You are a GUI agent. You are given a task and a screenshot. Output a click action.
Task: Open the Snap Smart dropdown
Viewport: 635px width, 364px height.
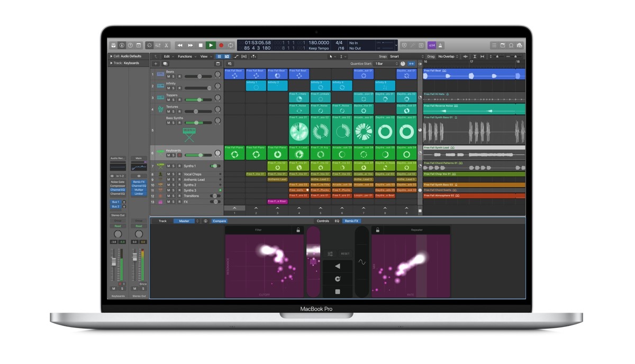pos(406,57)
